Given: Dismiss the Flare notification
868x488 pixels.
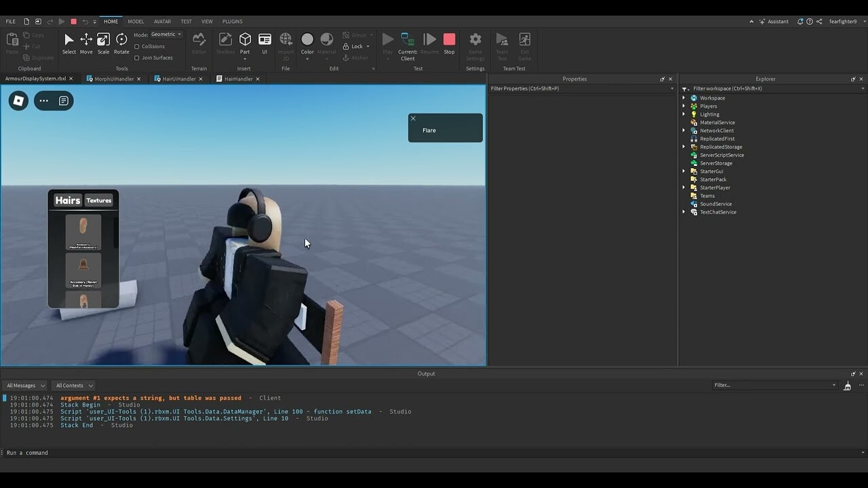Looking at the screenshot, I should pyautogui.click(x=413, y=119).
